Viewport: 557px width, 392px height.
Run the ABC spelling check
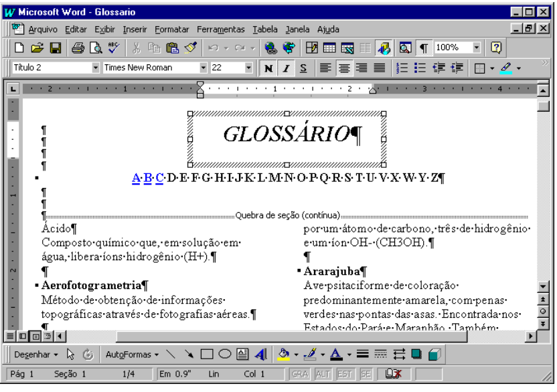tap(114, 47)
